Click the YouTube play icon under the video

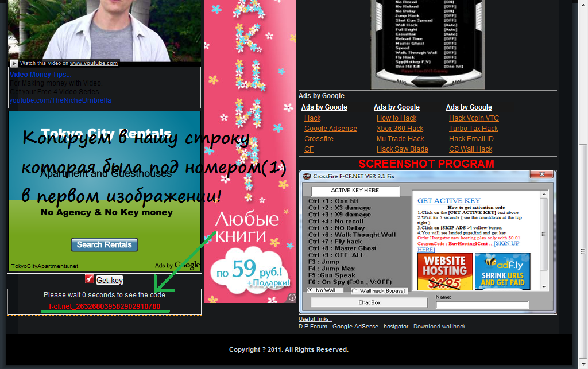[x=14, y=63]
